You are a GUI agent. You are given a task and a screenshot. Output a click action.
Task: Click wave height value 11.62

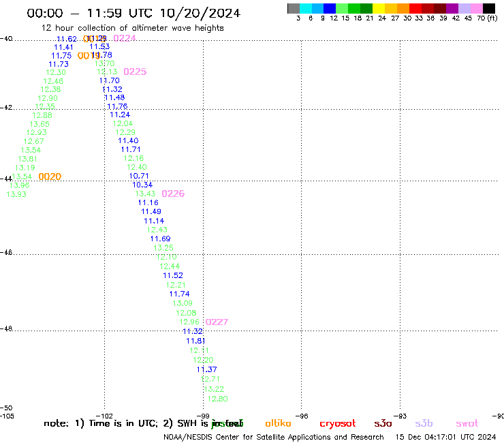click(67, 39)
